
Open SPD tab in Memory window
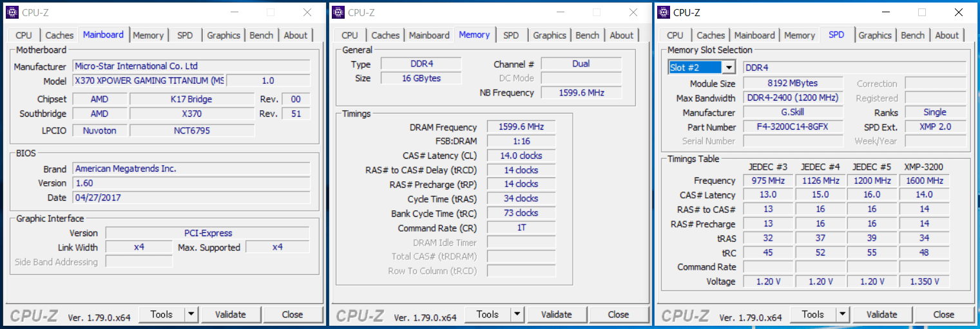(x=511, y=35)
